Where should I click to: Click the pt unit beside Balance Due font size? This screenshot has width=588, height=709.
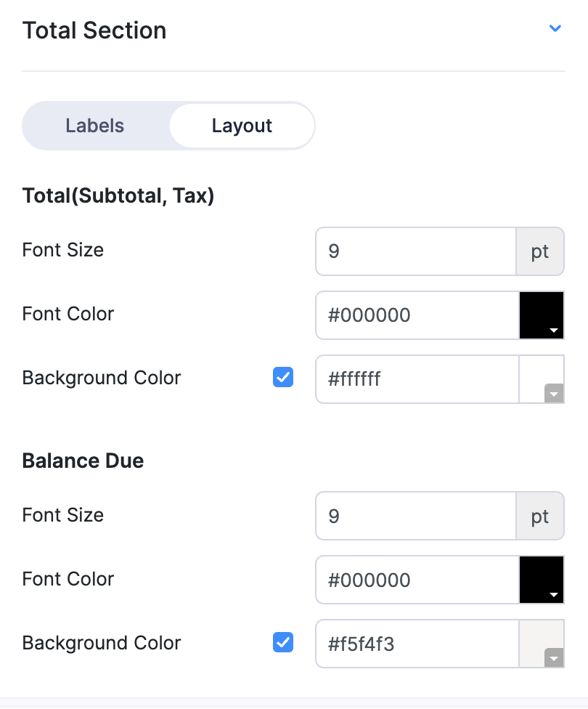[x=540, y=516]
